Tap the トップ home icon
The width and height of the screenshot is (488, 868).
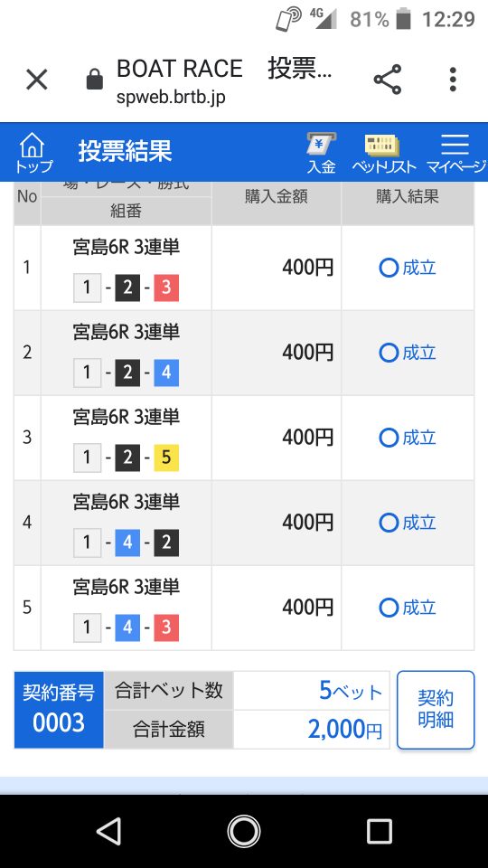(x=33, y=153)
